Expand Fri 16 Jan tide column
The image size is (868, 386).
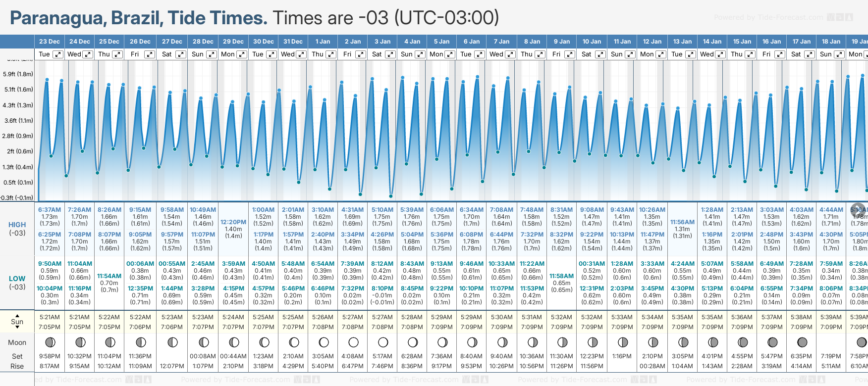(x=779, y=54)
